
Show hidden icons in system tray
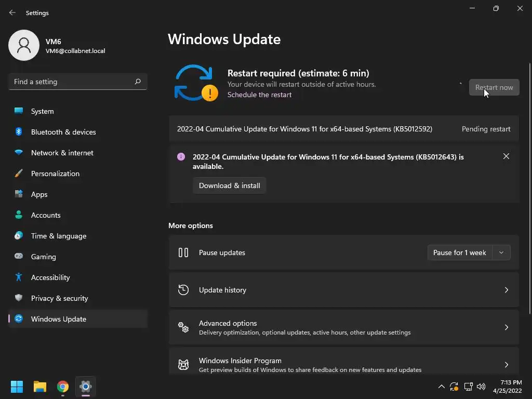click(442, 387)
